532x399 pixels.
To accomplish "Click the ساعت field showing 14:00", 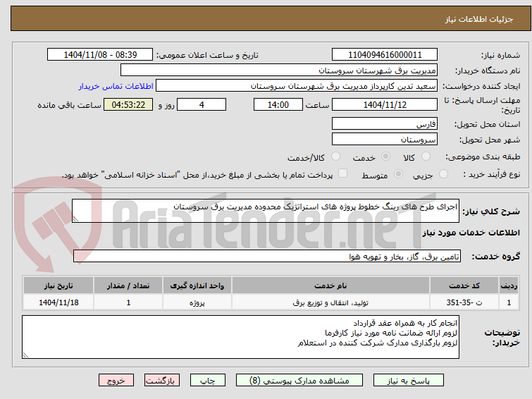I will [278, 104].
